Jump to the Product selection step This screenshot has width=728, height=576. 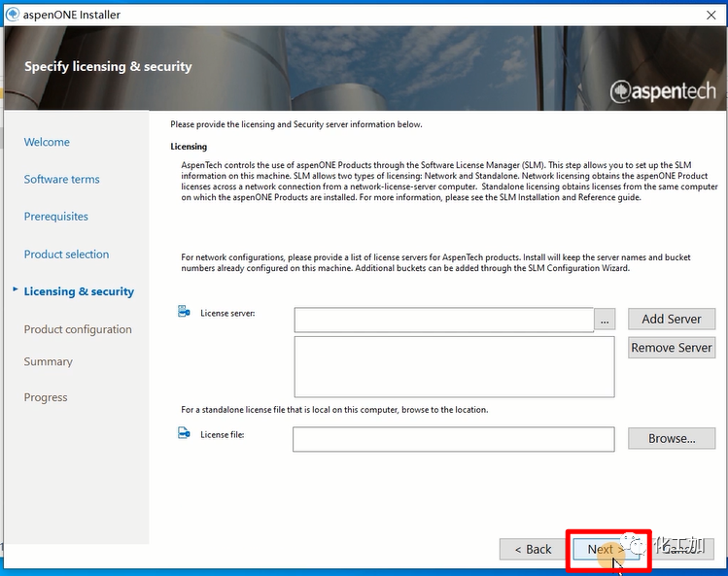pyautogui.click(x=66, y=254)
